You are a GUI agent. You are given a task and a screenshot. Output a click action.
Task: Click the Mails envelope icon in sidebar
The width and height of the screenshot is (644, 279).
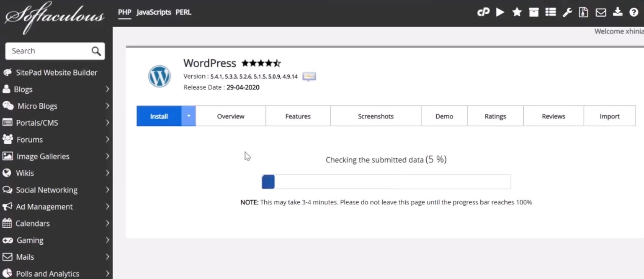(x=7, y=257)
